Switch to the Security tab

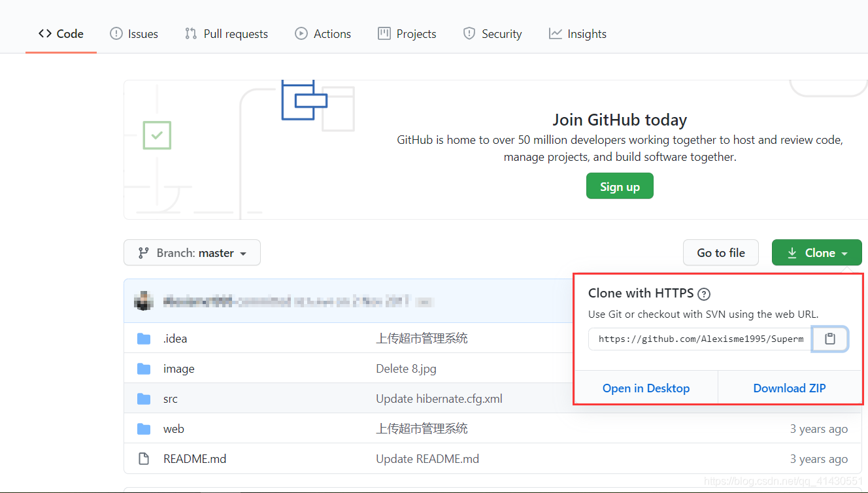492,34
